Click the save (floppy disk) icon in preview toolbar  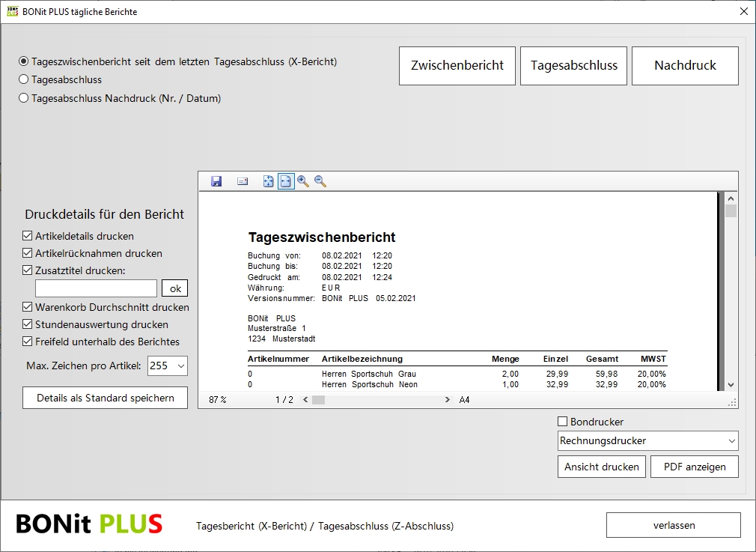point(216,181)
